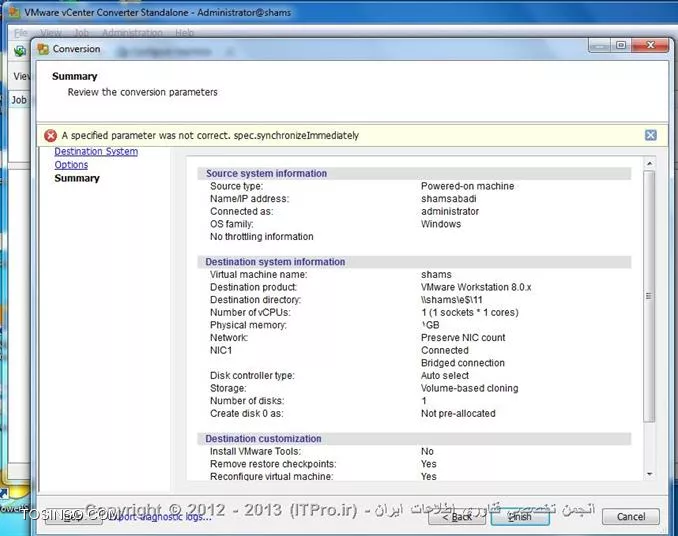This screenshot has height=536, width=678.
Task: Click the 'VMware Workstation 8.0.x' value
Action: tap(476, 287)
